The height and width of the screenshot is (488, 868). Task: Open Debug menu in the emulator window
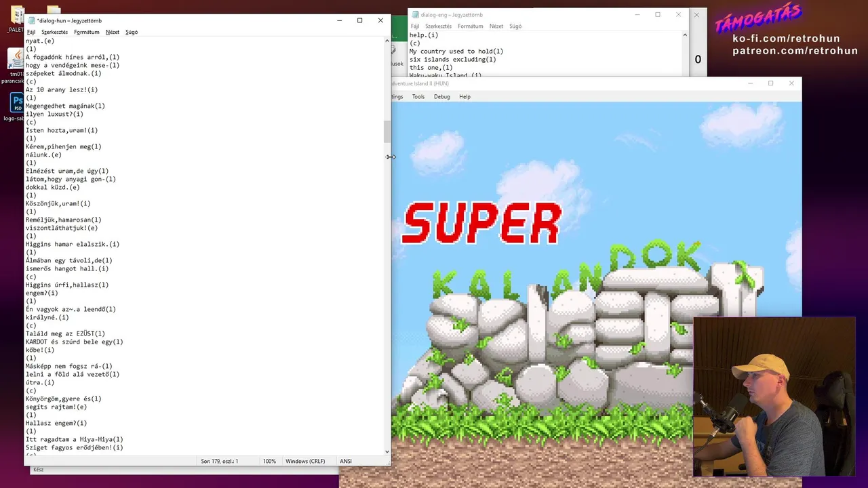click(x=442, y=97)
